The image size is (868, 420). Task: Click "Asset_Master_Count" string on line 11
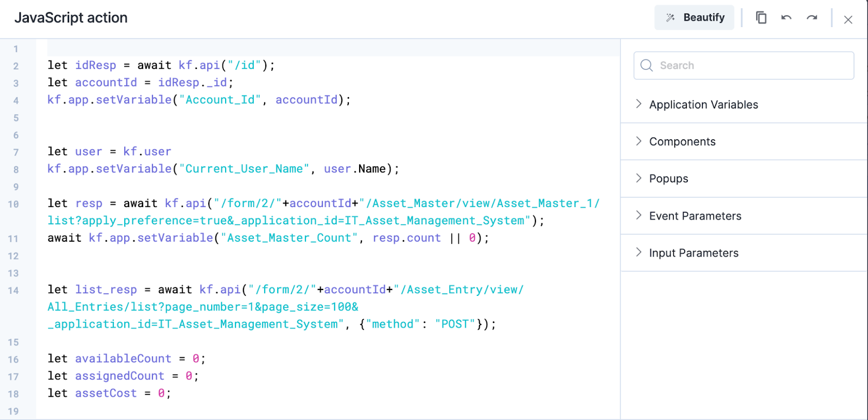pos(289,238)
